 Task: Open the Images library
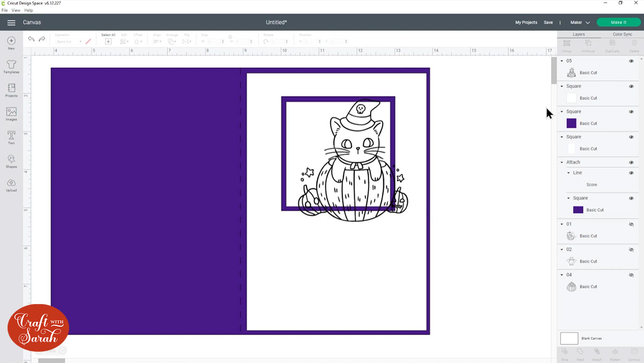coord(11,114)
